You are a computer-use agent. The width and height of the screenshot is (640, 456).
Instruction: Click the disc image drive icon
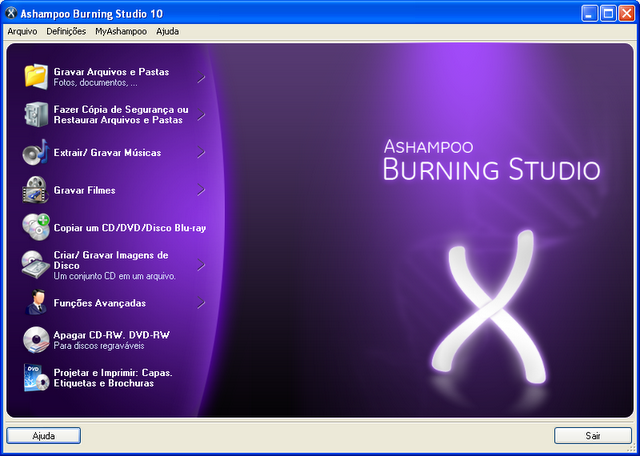click(36, 265)
